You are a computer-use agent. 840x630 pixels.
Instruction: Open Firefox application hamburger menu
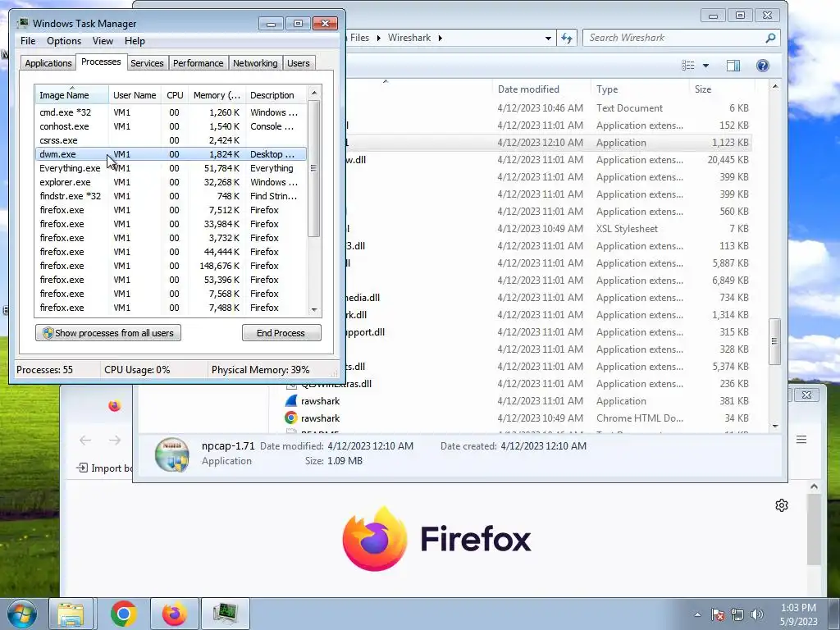click(801, 440)
